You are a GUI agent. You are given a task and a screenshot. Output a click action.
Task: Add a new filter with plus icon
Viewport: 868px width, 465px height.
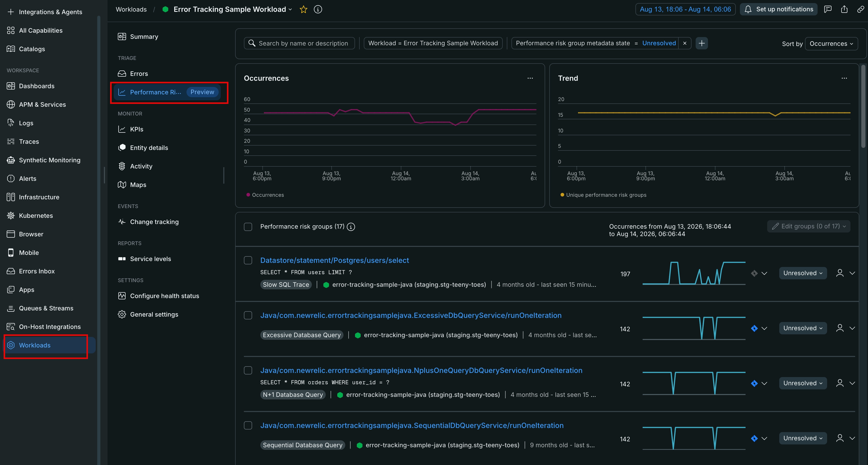[702, 43]
